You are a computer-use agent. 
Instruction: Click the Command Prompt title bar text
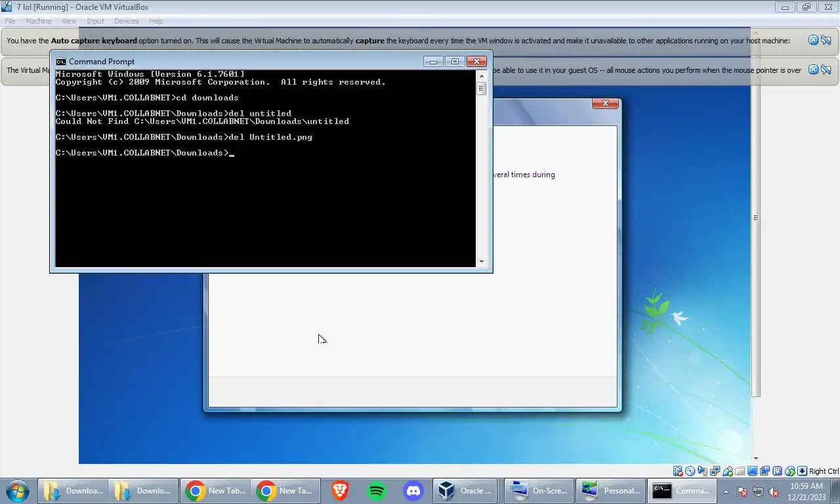pos(102,62)
